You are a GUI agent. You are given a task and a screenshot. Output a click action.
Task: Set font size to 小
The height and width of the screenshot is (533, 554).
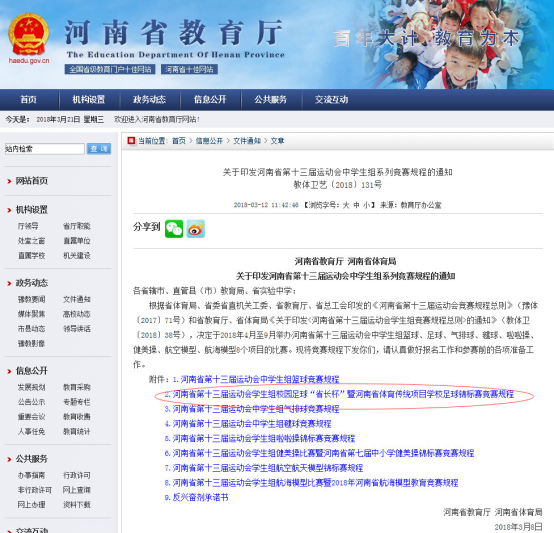(367, 205)
